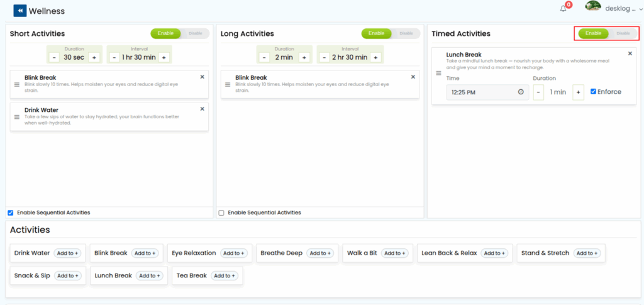The image size is (644, 305).
Task: Click Add to + for Tea Break
Action: [225, 275]
